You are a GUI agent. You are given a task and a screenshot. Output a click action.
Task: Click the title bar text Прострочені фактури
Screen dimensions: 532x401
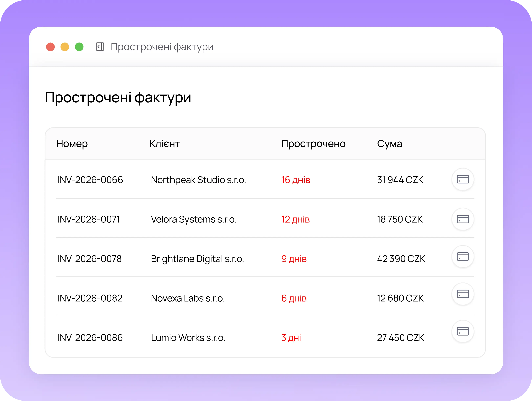pos(162,47)
